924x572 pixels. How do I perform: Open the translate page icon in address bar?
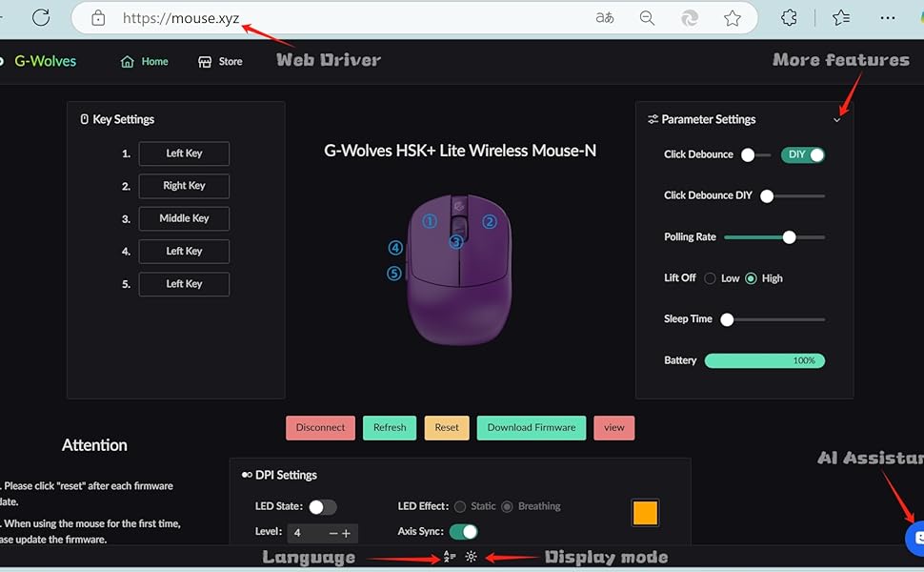tap(605, 18)
